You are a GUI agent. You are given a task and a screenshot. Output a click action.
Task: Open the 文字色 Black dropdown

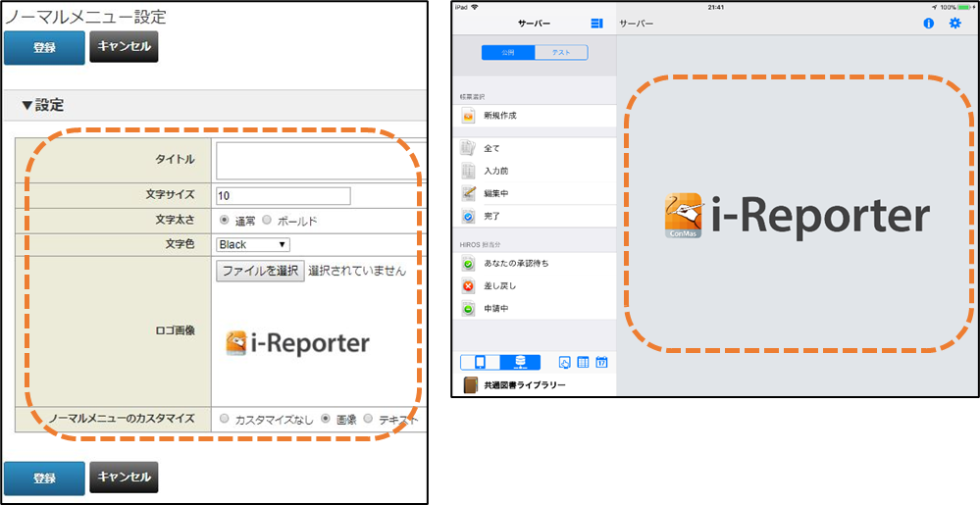pos(253,244)
